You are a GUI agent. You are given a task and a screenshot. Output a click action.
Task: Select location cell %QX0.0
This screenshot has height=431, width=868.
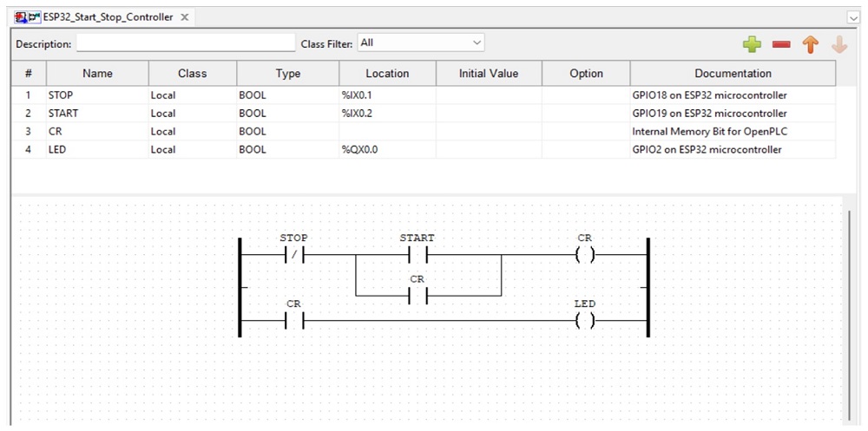click(x=387, y=149)
